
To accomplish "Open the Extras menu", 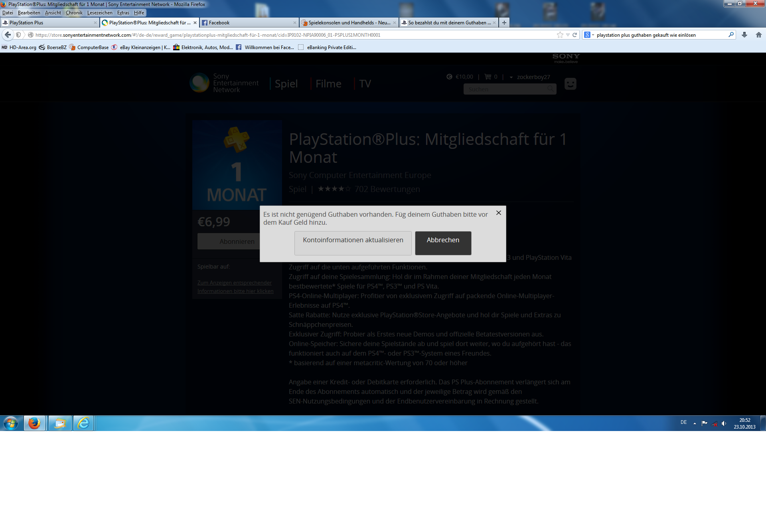I will point(123,13).
